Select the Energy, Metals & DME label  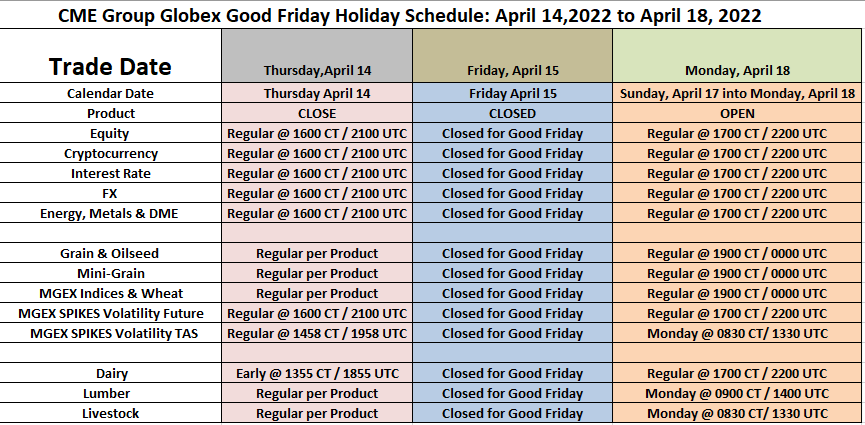(110, 213)
